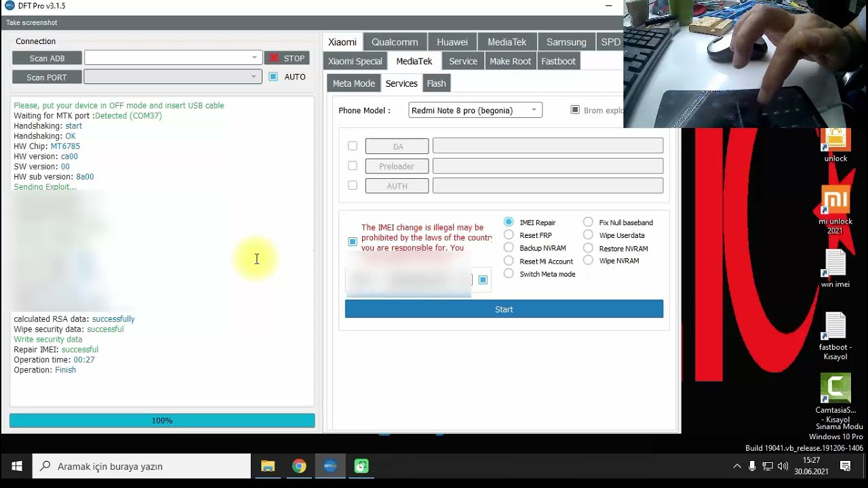Image resolution: width=868 pixels, height=488 pixels.
Task: Click the DA file button
Action: (x=397, y=146)
